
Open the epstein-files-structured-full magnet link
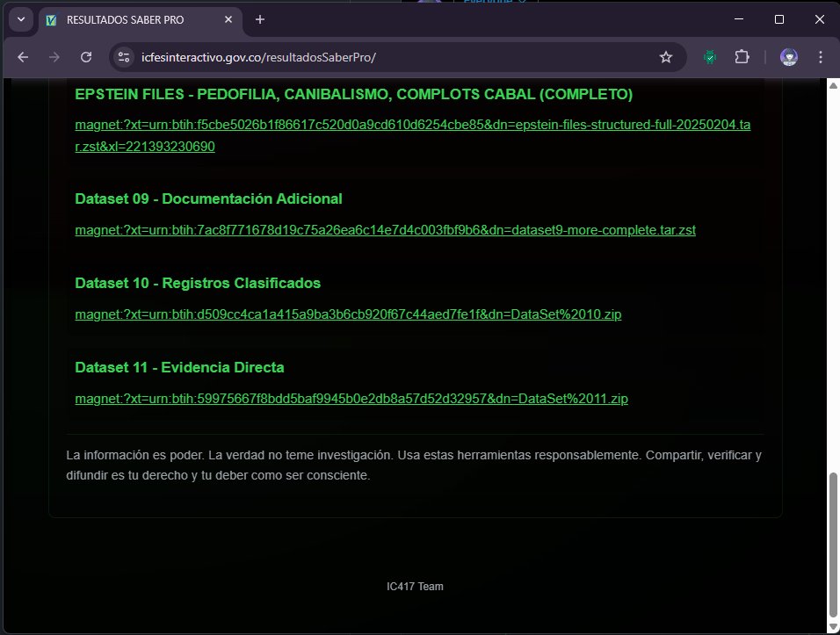pyautogui.click(x=412, y=135)
